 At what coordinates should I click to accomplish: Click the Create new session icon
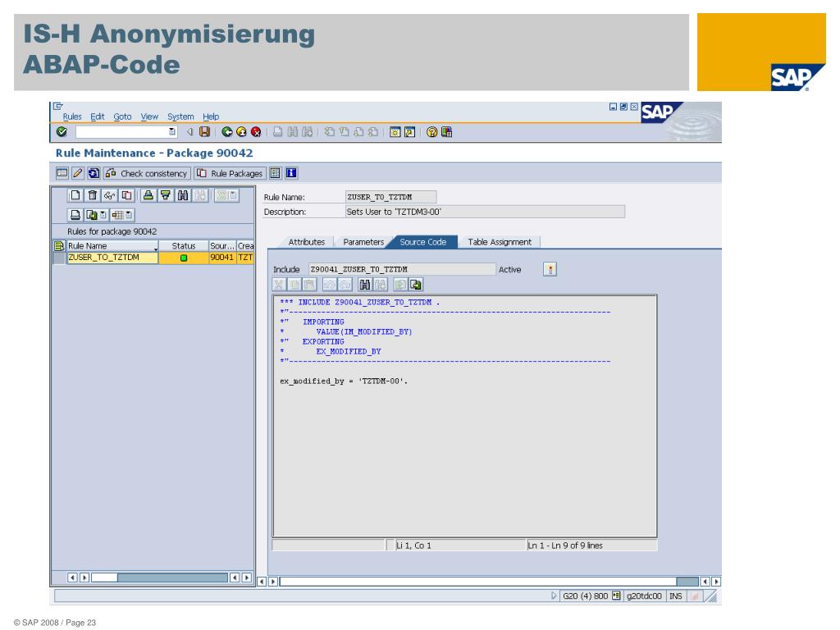point(395,132)
